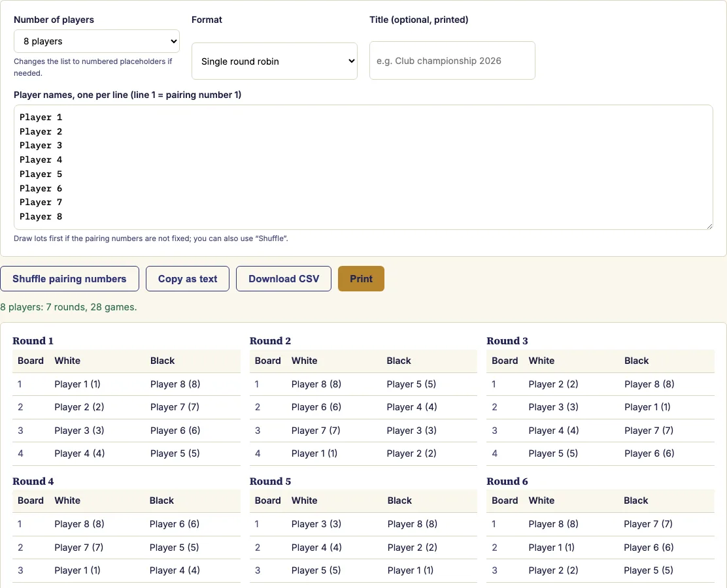Click Round 1 board 2 Black 'Player 7 (7)'
This screenshot has width=727, height=588.
[x=175, y=407]
